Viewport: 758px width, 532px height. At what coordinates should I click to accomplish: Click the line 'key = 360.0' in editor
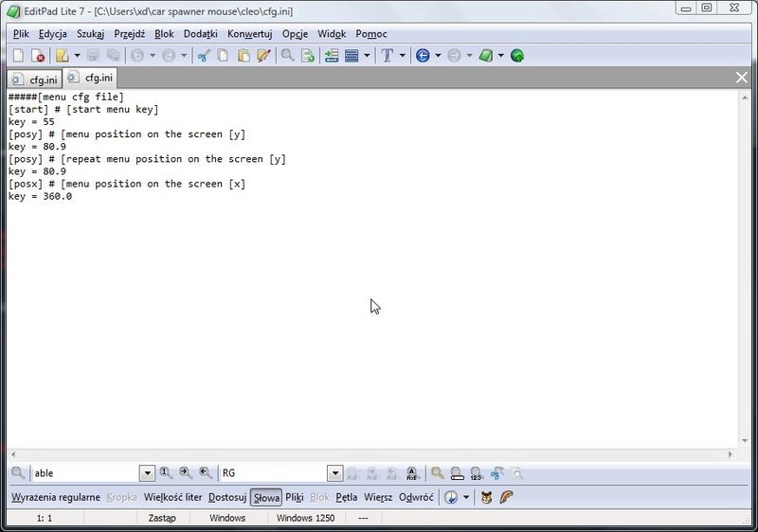click(x=40, y=197)
